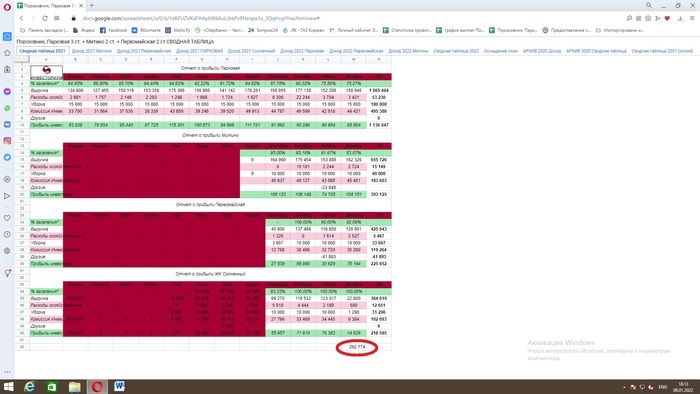
Task: Open Word from the taskbar
Action: (119, 386)
